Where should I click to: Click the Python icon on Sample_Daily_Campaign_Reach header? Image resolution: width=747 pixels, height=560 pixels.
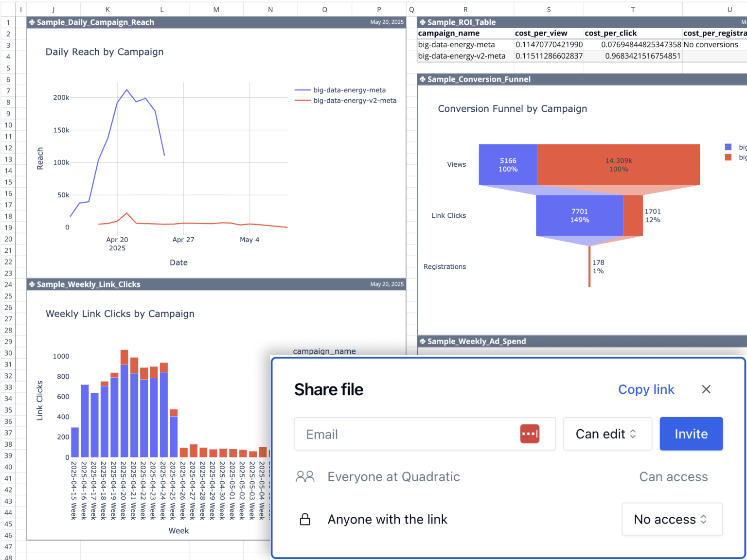click(x=32, y=22)
